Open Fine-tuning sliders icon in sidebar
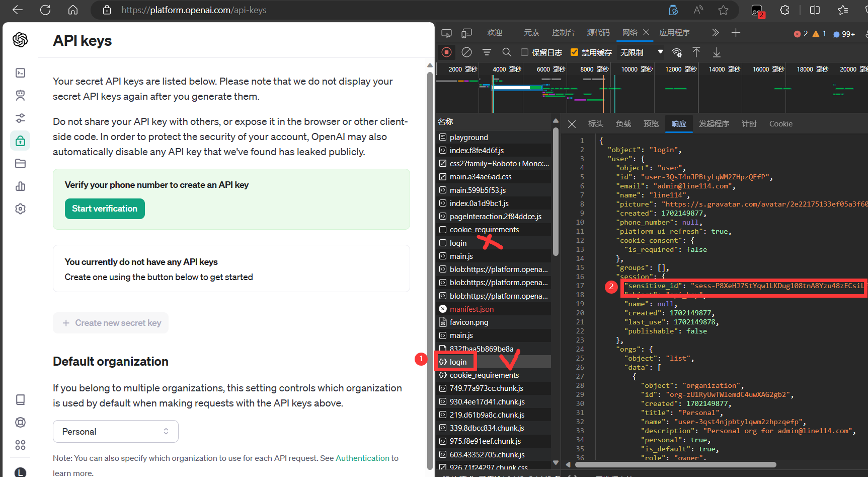The image size is (868, 477). pyautogui.click(x=20, y=118)
